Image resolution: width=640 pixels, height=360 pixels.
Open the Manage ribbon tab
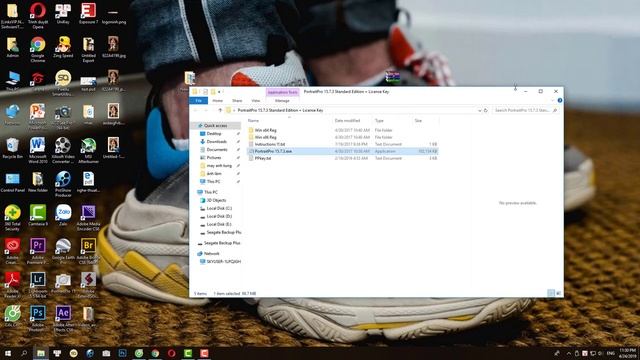[x=282, y=100]
